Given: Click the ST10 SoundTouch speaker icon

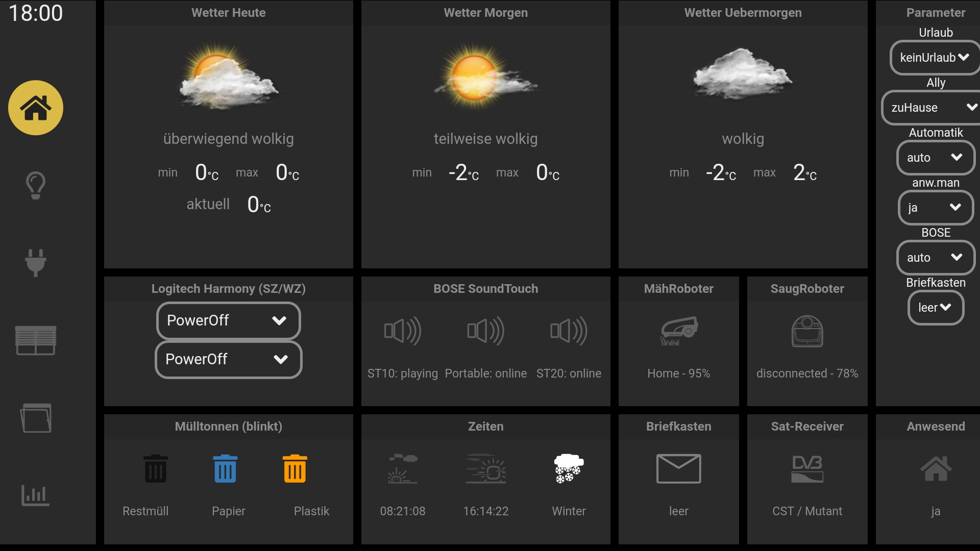Looking at the screenshot, I should pos(403,331).
